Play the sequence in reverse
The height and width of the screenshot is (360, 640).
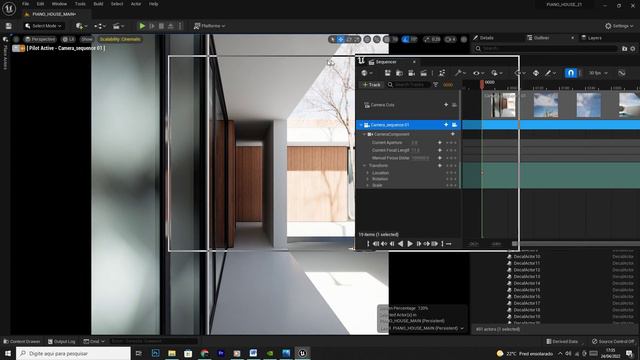pos(401,244)
